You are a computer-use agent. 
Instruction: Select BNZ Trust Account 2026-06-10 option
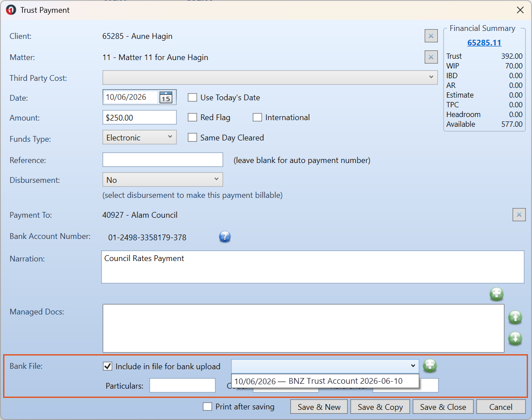[x=325, y=381]
